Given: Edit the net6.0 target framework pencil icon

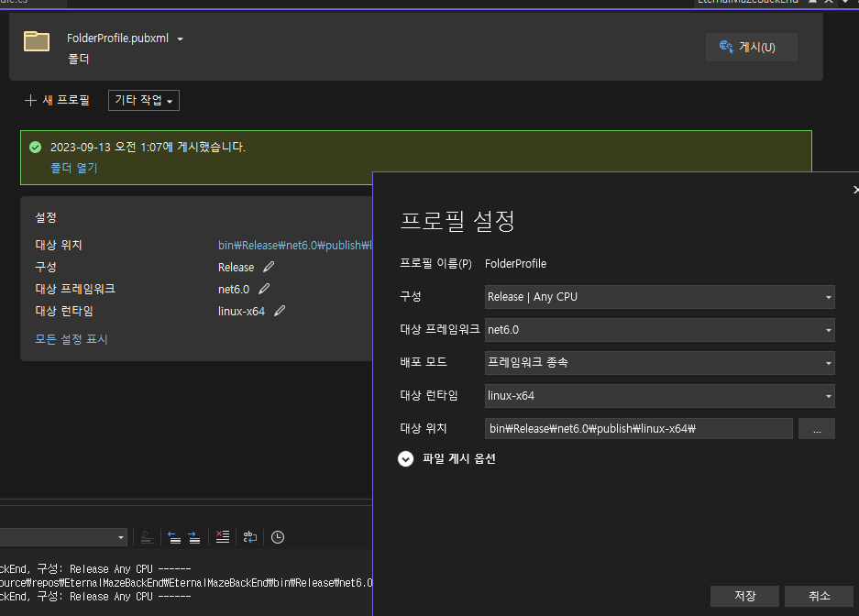Looking at the screenshot, I should click(264, 289).
